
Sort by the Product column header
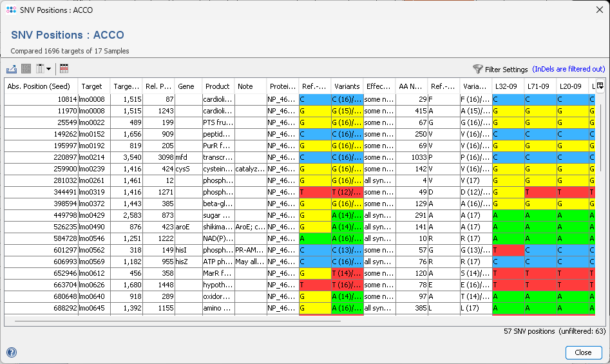pos(218,86)
